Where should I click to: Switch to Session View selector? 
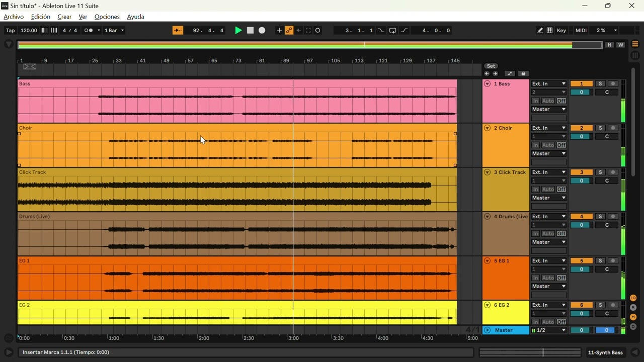[x=635, y=56]
